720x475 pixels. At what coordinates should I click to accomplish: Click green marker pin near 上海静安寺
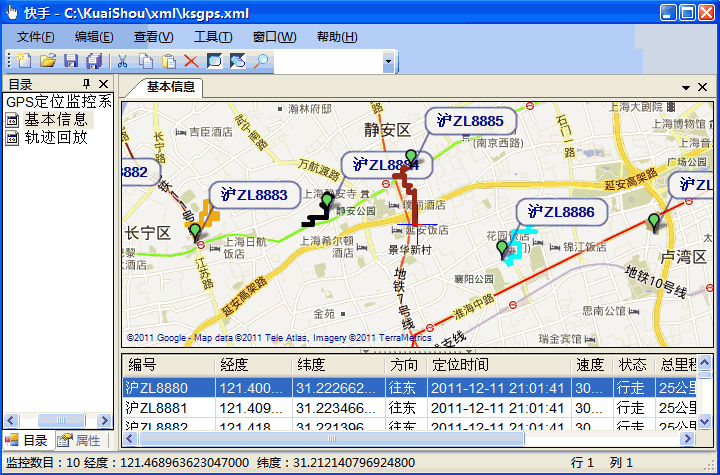(x=327, y=202)
